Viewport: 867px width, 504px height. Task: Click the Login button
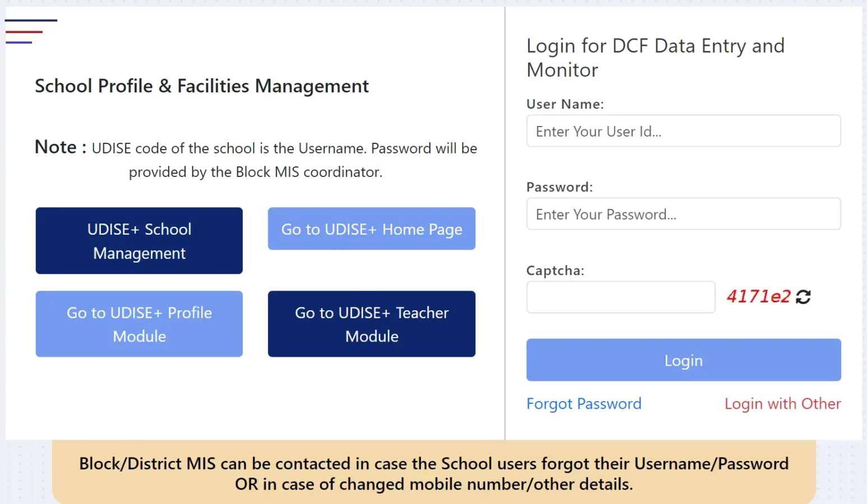[684, 360]
